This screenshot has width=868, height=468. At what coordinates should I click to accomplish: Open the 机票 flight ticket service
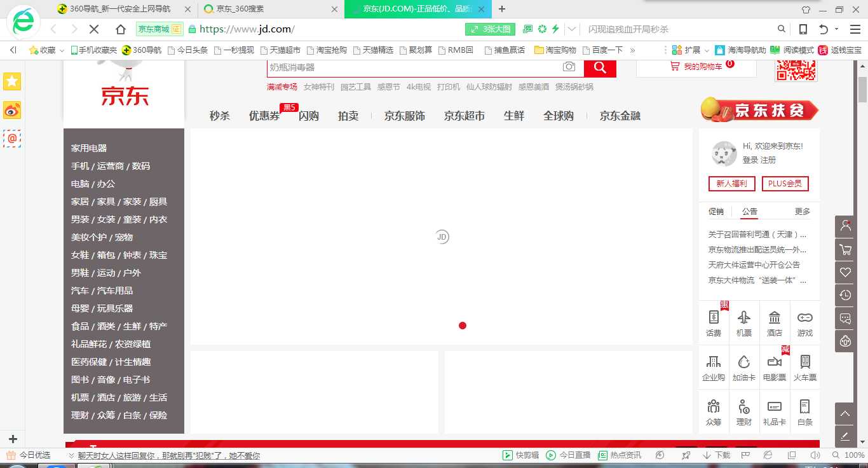744,323
